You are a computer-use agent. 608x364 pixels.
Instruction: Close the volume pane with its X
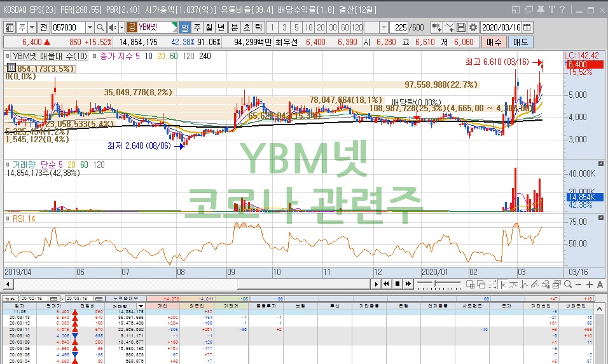(600, 163)
